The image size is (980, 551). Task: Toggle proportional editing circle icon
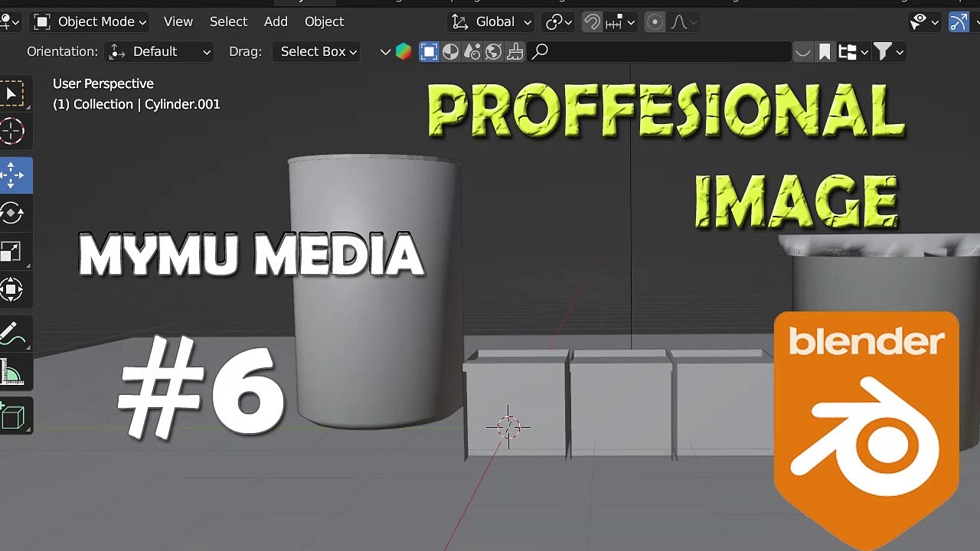(655, 21)
